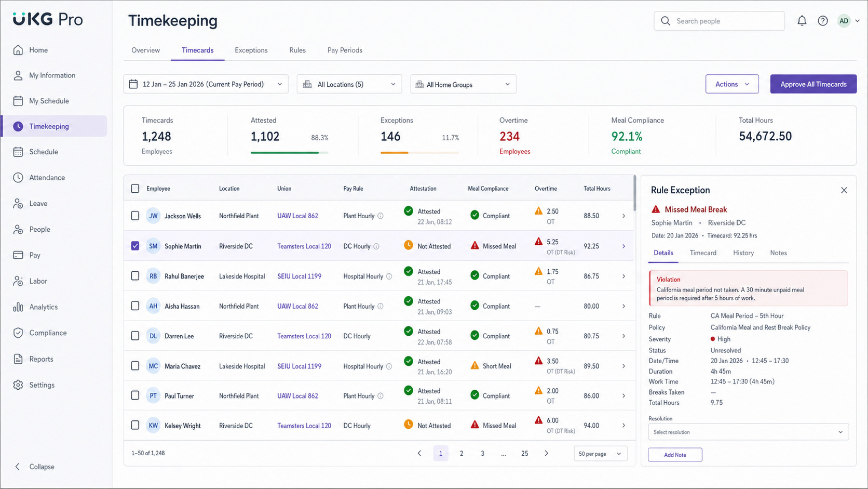Open the Settings gear icon

click(18, 385)
